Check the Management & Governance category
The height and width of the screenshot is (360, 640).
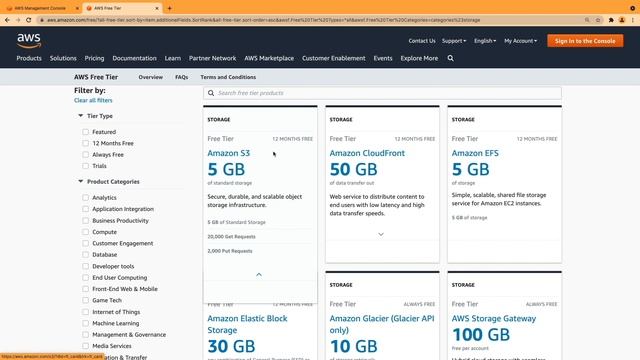pos(85,335)
